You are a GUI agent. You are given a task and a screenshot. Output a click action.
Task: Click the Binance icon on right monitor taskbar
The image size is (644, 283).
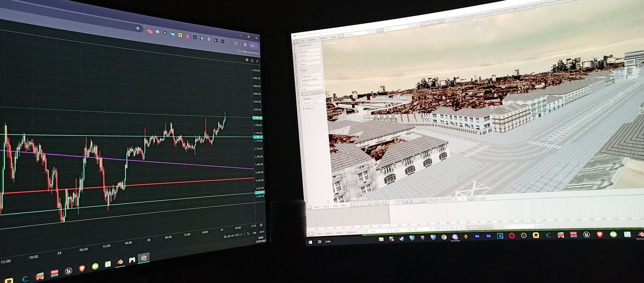click(466, 237)
